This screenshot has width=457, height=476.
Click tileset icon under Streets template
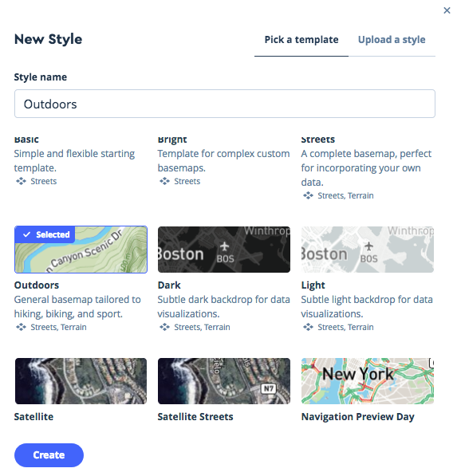[308, 195]
